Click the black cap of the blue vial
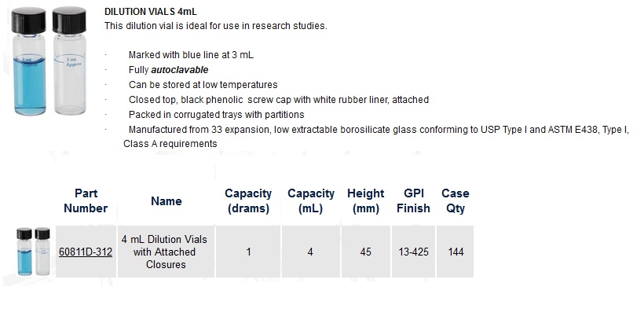Screen dimensions: 644x309 [29, 20]
